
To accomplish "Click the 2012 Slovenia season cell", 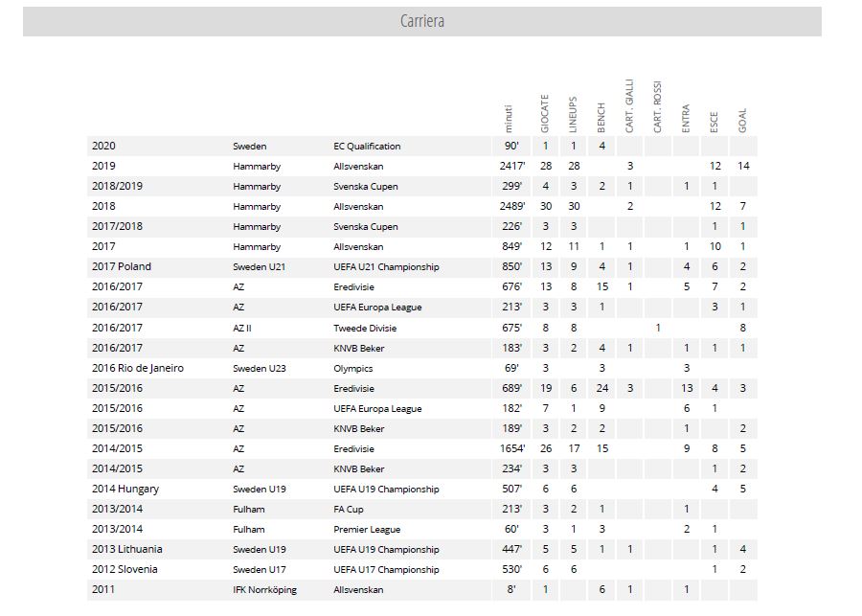I will point(125,569).
